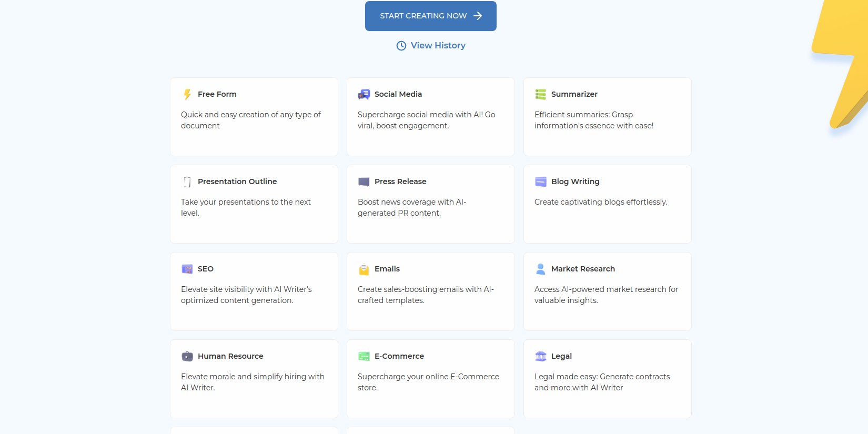Click the E-Commerce green card icon
Screen dimensions: 868x434
coord(364,356)
